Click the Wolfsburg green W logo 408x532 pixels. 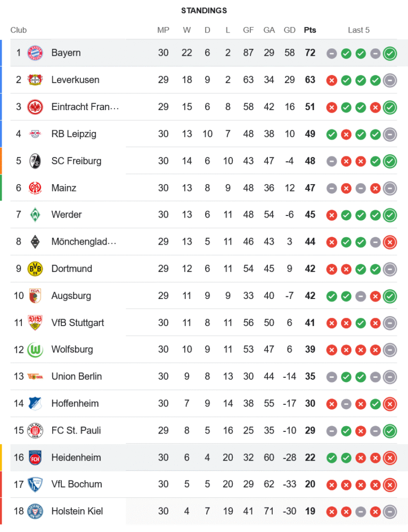click(x=35, y=350)
